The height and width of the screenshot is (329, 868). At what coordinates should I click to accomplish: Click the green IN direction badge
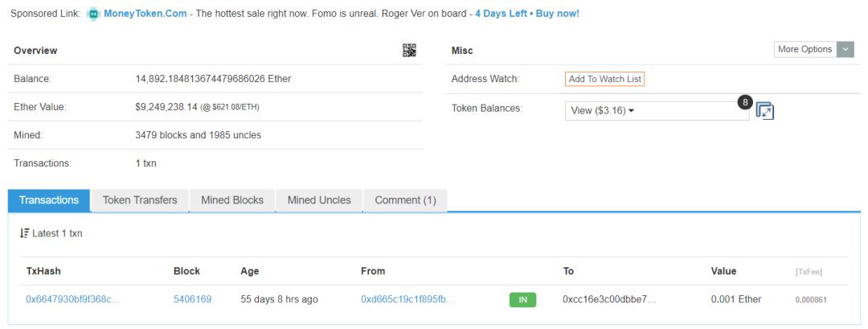click(522, 300)
